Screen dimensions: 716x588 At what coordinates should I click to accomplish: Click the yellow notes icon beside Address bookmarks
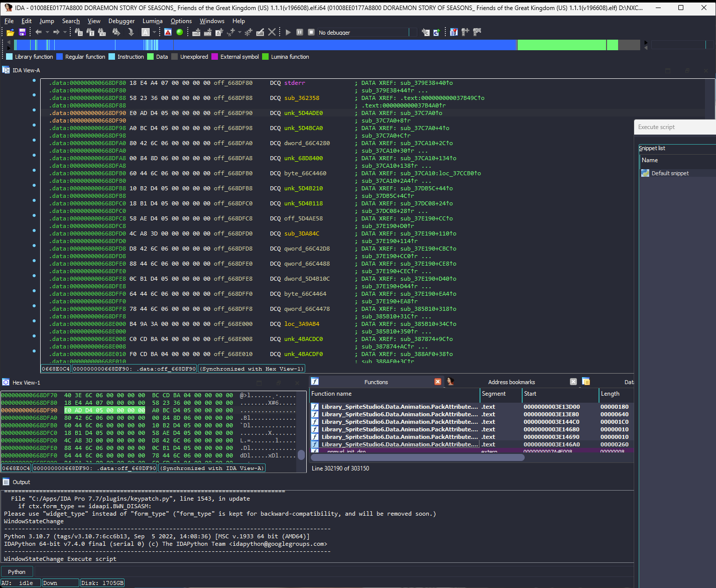coord(586,382)
